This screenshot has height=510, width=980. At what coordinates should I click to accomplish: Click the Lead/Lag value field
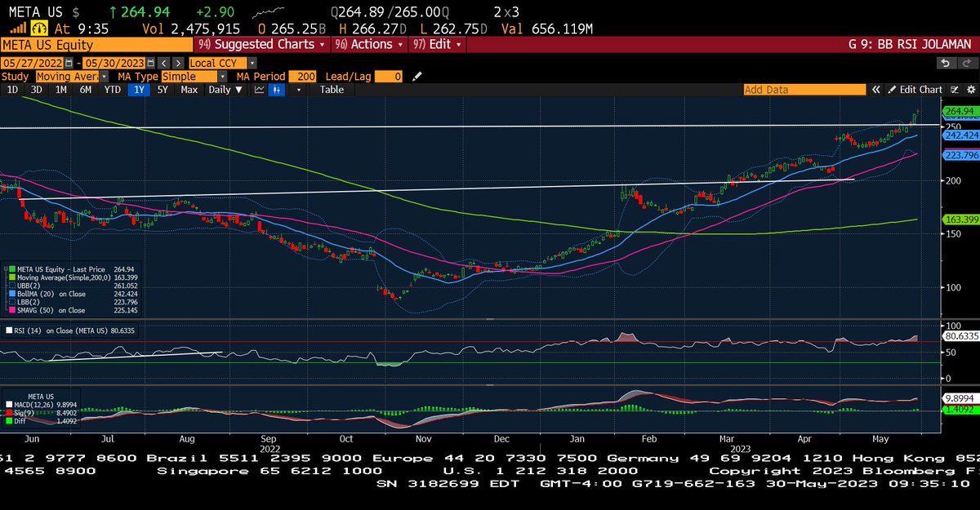click(388, 77)
